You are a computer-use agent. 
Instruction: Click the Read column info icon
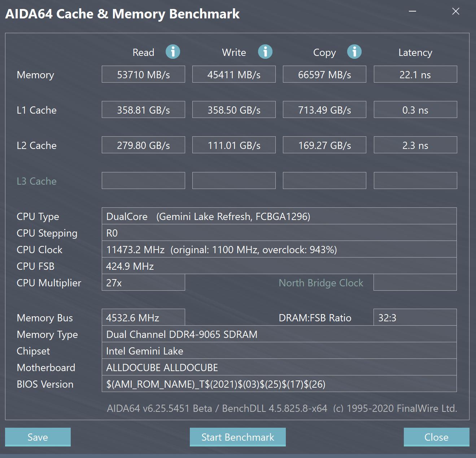173,52
